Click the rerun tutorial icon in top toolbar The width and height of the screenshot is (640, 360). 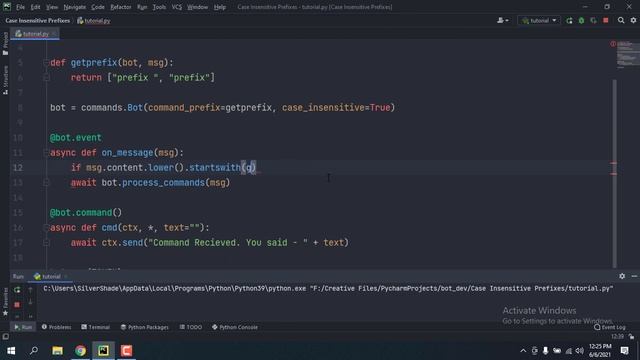click(x=569, y=20)
